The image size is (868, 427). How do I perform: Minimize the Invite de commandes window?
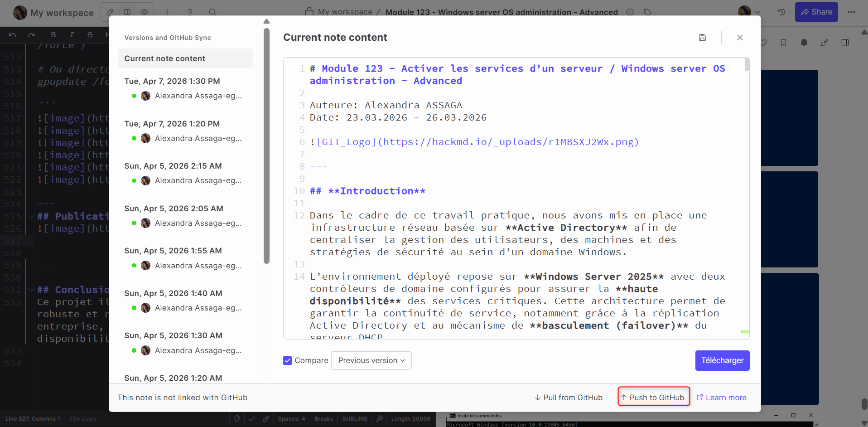(776, 415)
